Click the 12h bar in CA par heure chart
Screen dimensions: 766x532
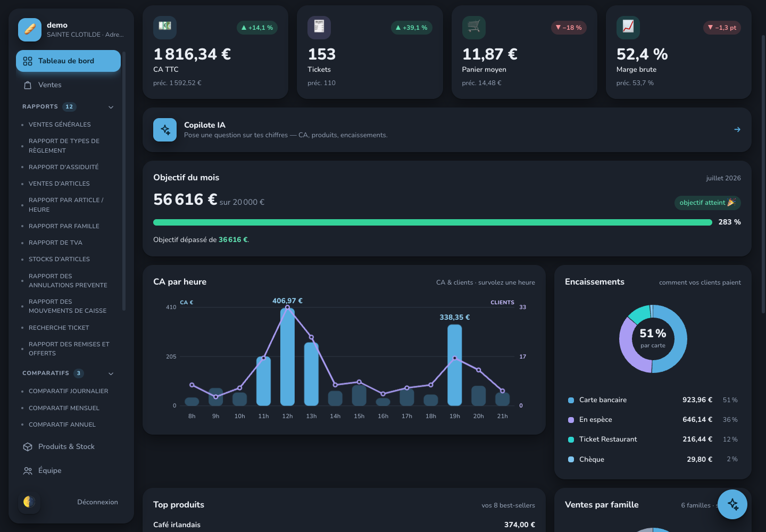tap(287, 356)
